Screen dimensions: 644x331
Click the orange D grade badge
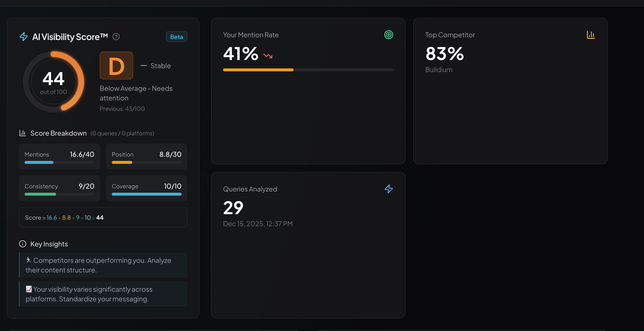(116, 66)
